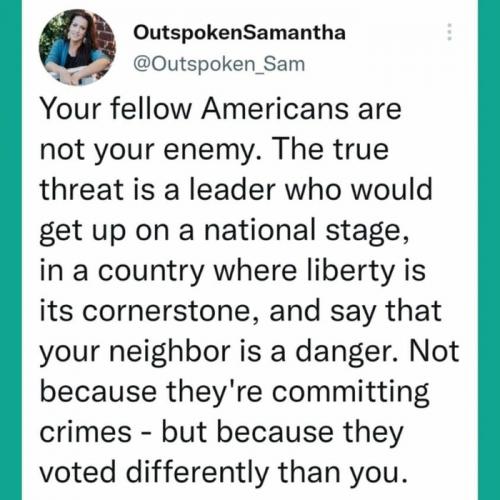Viewport: 500px width, 500px height.
Task: Click the line "in a country where liberty is"
Action: tap(233, 272)
